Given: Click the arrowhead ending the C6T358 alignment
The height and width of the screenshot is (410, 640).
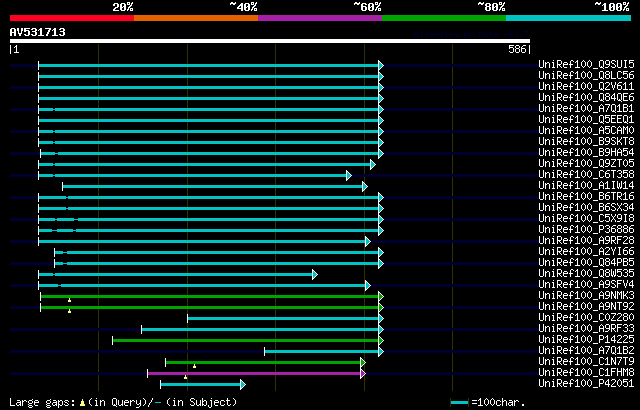Looking at the screenshot, I should tap(349, 175).
